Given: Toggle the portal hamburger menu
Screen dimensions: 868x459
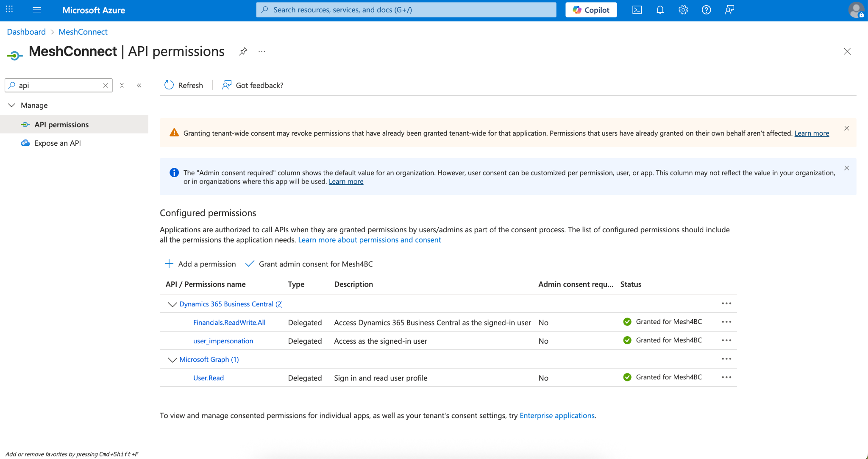Looking at the screenshot, I should coord(37,10).
